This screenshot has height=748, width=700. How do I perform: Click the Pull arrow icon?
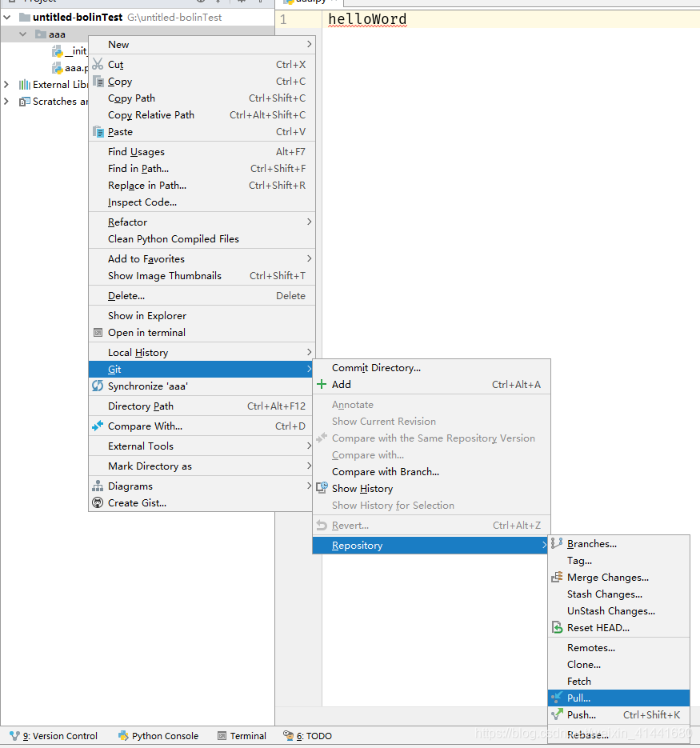[557, 698]
